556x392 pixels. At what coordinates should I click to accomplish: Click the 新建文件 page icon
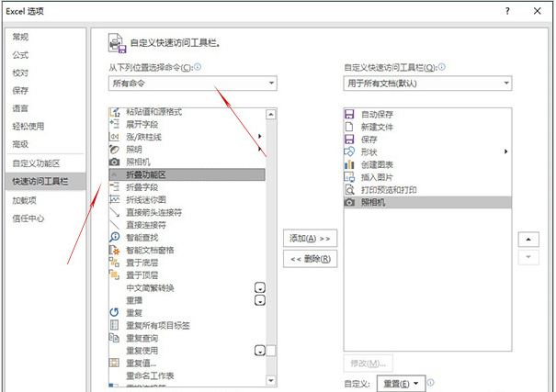[x=349, y=127]
